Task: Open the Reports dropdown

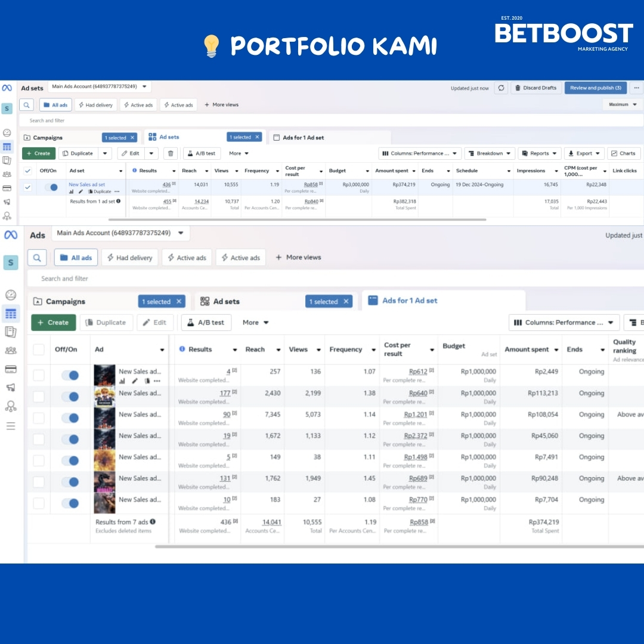Action: point(539,153)
